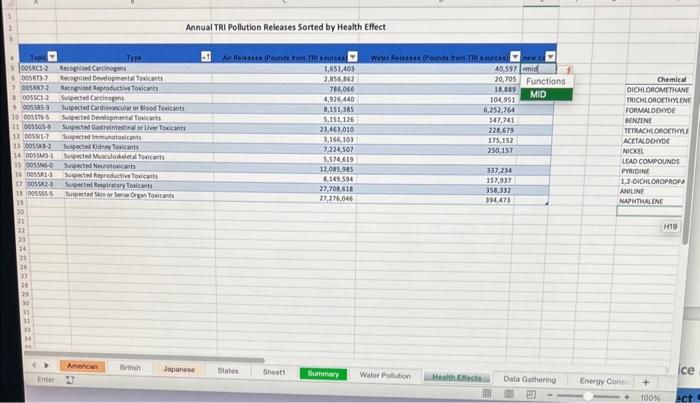Select cell 'NAPHTHALENE'
This screenshot has height=403, width=700.
641,201
